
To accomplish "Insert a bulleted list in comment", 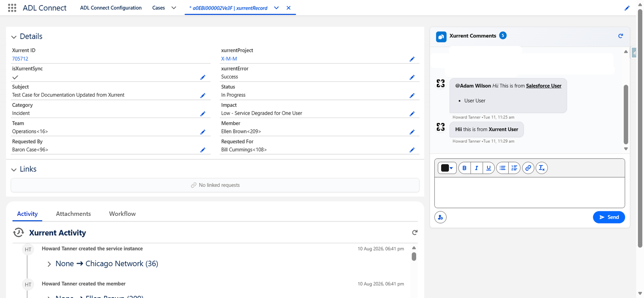I will tap(502, 168).
